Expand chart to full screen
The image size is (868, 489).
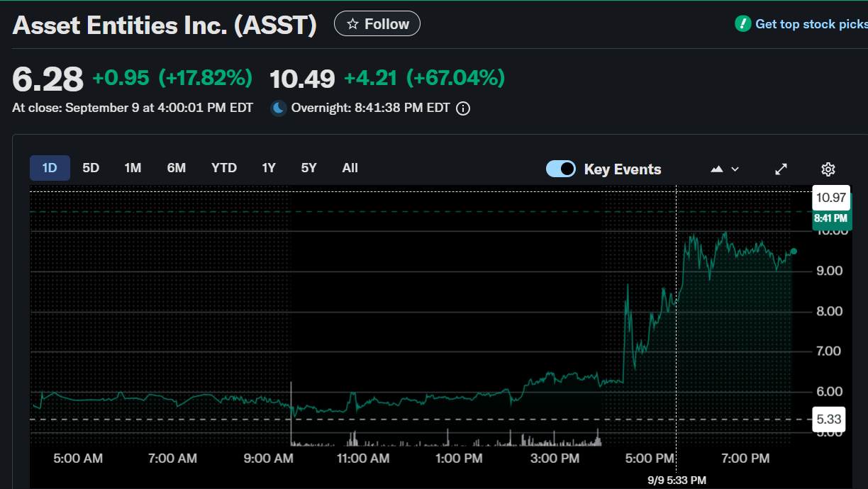[781, 169]
